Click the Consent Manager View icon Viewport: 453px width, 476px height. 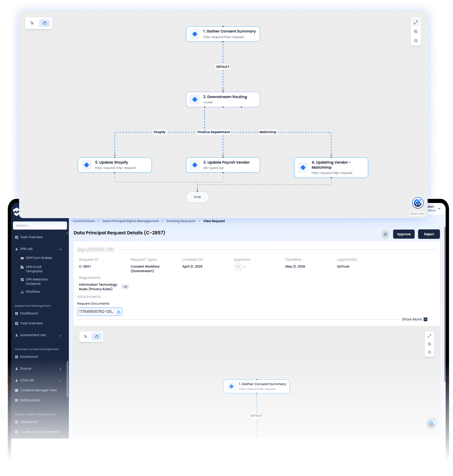coord(17,390)
